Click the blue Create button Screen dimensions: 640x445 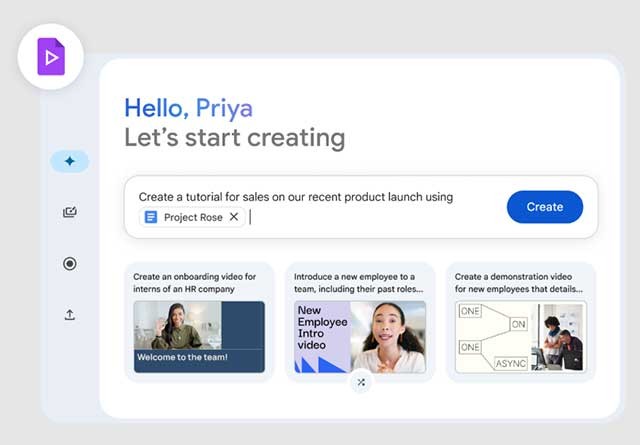tap(545, 207)
